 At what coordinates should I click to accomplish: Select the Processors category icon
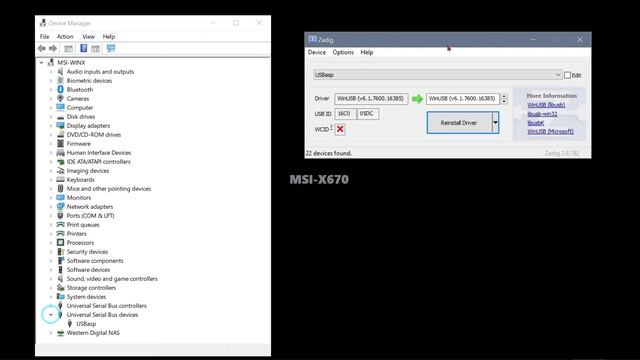pyautogui.click(x=60, y=242)
